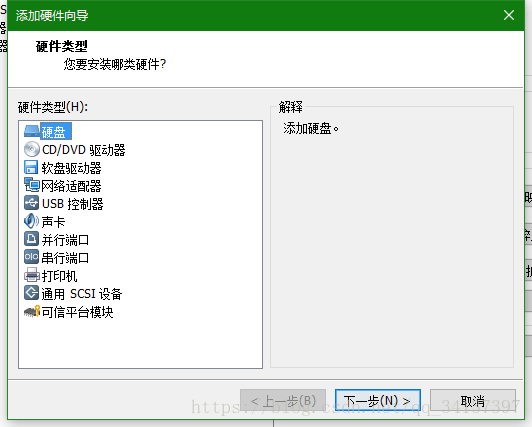The width and height of the screenshot is (532, 427).
Task: Choose the 可信平台模块 entry text
Action: click(x=77, y=312)
